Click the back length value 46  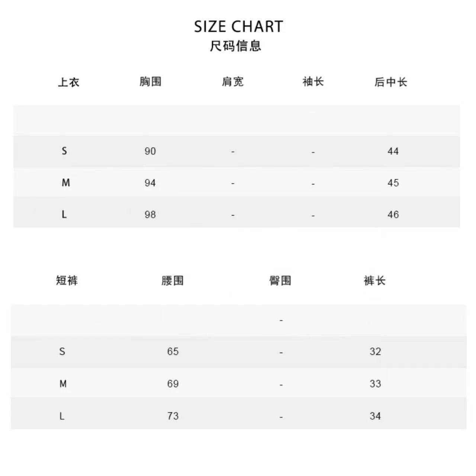coord(393,215)
